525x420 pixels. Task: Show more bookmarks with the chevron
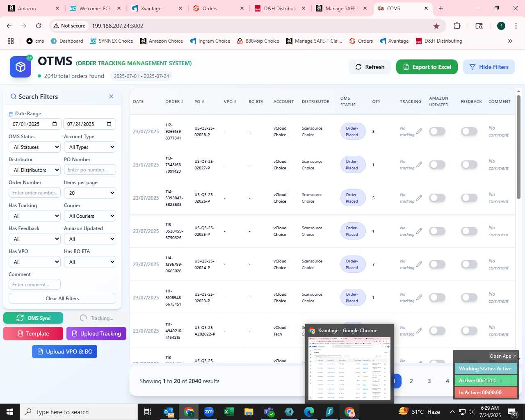coord(510,41)
